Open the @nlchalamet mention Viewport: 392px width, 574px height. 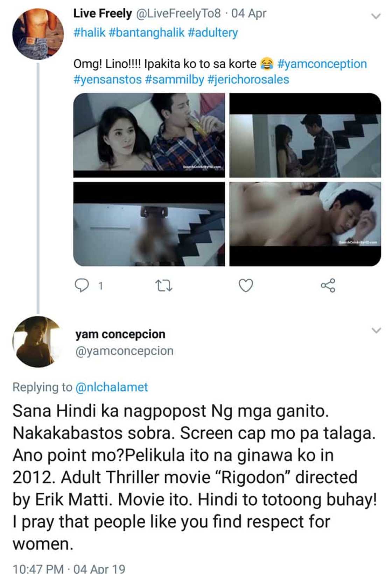pyautogui.click(x=112, y=387)
